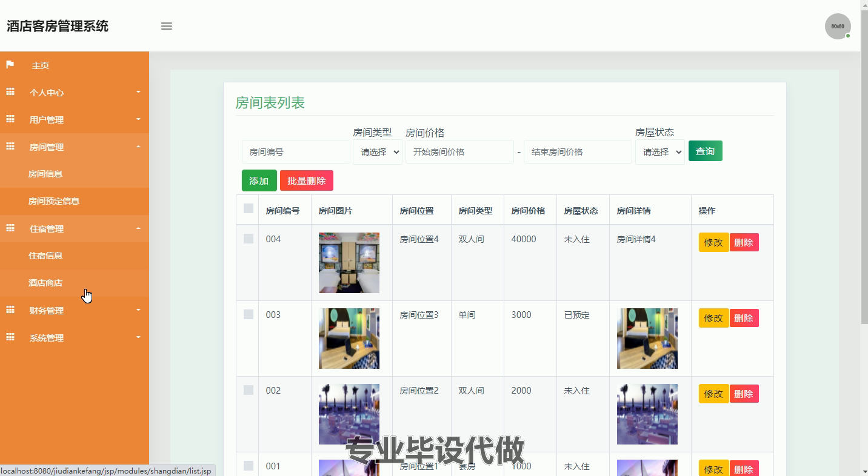
Task: Click 修改 for room 003
Action: tap(713, 318)
